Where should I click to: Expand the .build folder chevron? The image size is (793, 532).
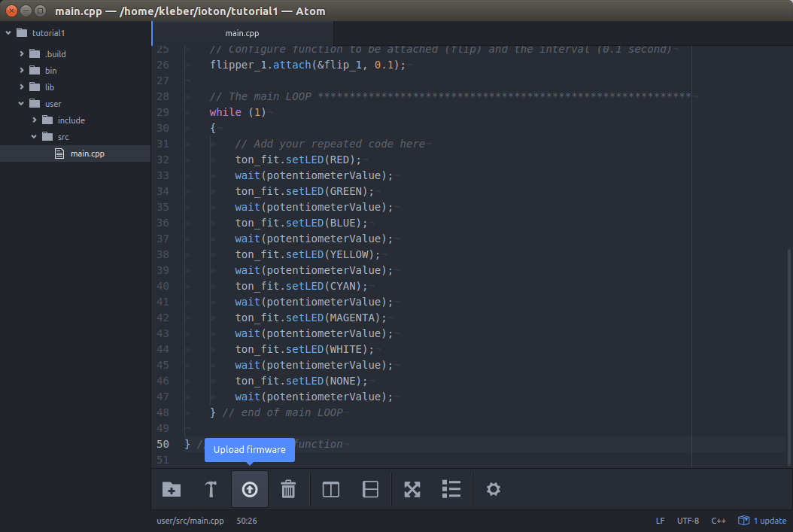(21, 53)
